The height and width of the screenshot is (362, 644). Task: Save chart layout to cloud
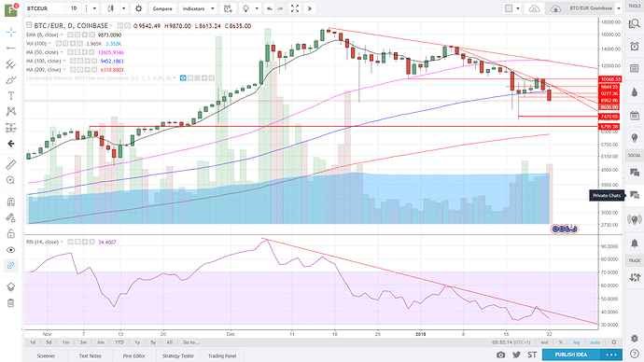555,8
